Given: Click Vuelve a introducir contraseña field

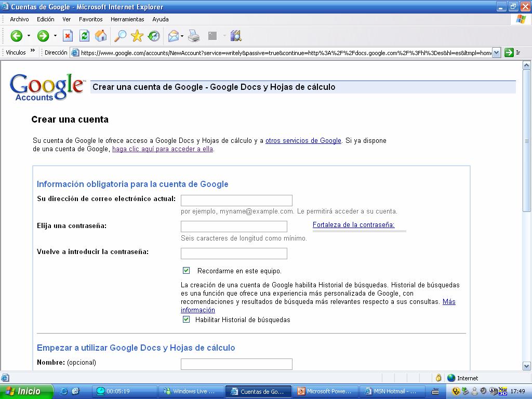Looking at the screenshot, I should click(x=234, y=254).
